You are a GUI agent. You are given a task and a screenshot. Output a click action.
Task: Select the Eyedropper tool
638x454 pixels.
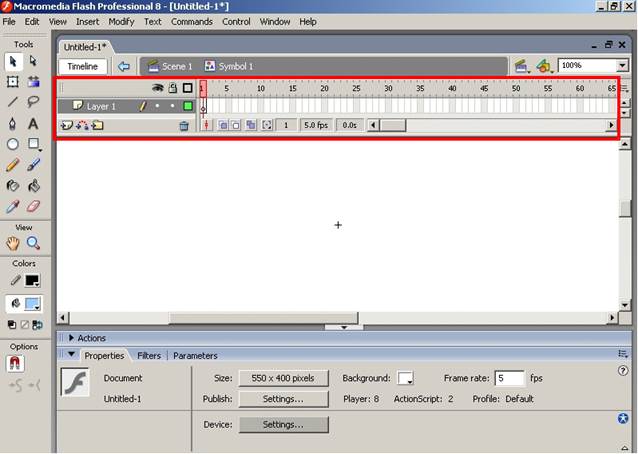point(13,207)
